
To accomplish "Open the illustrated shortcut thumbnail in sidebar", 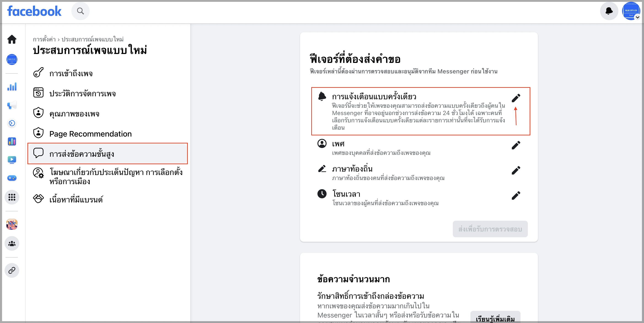I will (x=12, y=224).
